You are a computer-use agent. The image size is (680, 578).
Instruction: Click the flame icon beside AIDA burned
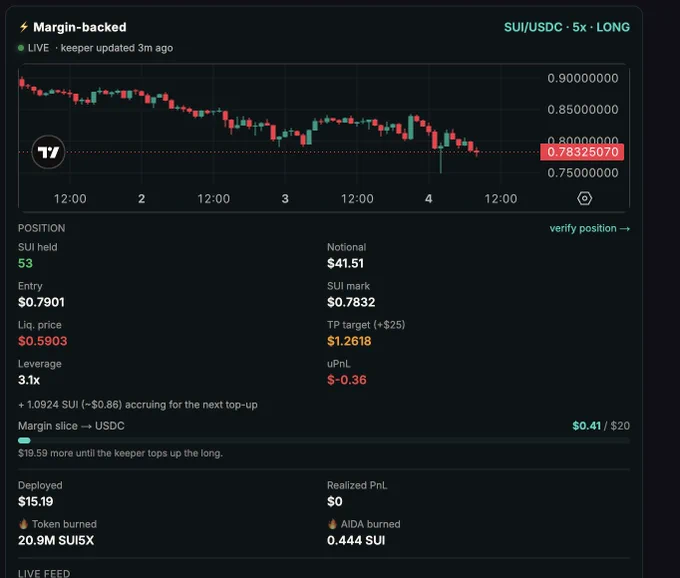coord(332,524)
